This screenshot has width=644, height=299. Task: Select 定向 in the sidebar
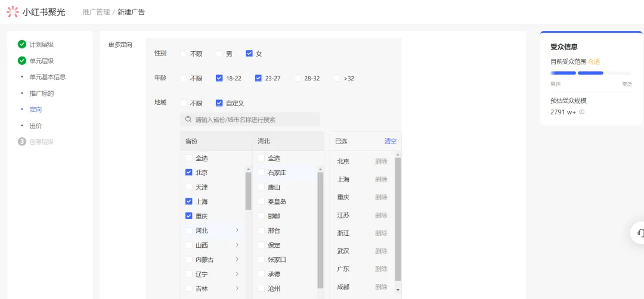tap(36, 110)
